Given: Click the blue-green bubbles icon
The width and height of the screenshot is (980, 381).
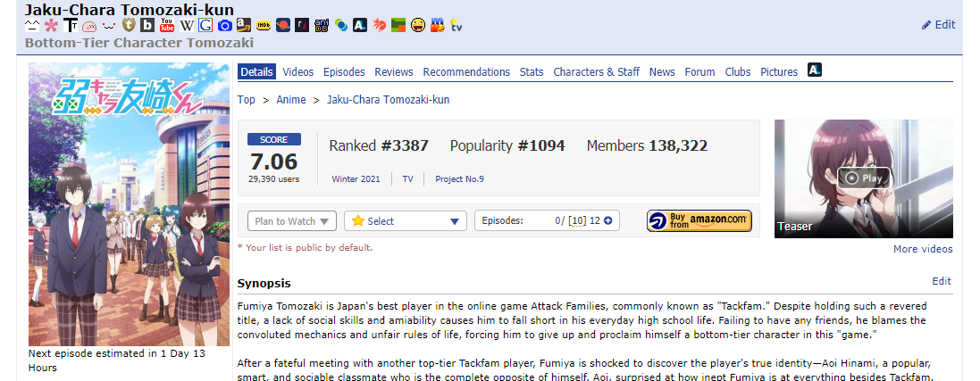Looking at the screenshot, I should (340, 26).
